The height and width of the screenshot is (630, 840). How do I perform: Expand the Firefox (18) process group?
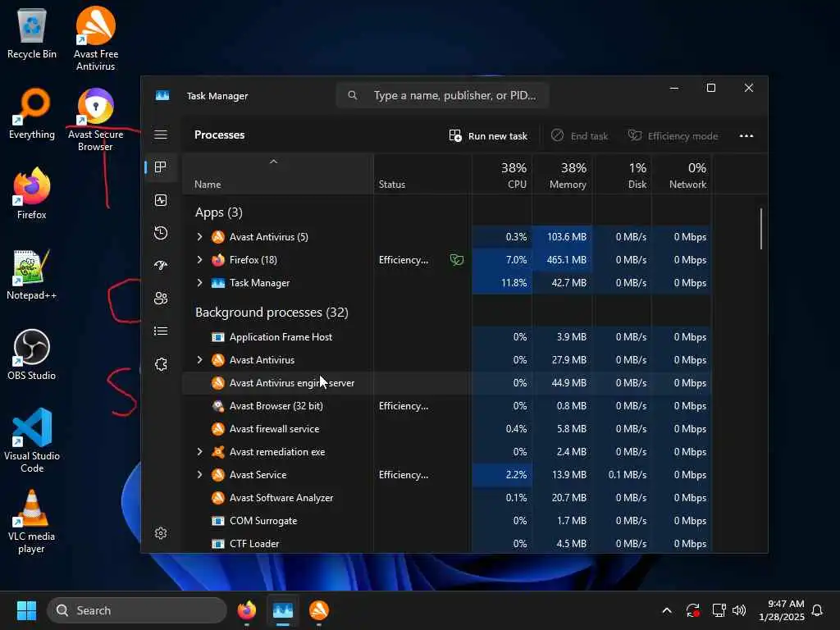tap(199, 260)
